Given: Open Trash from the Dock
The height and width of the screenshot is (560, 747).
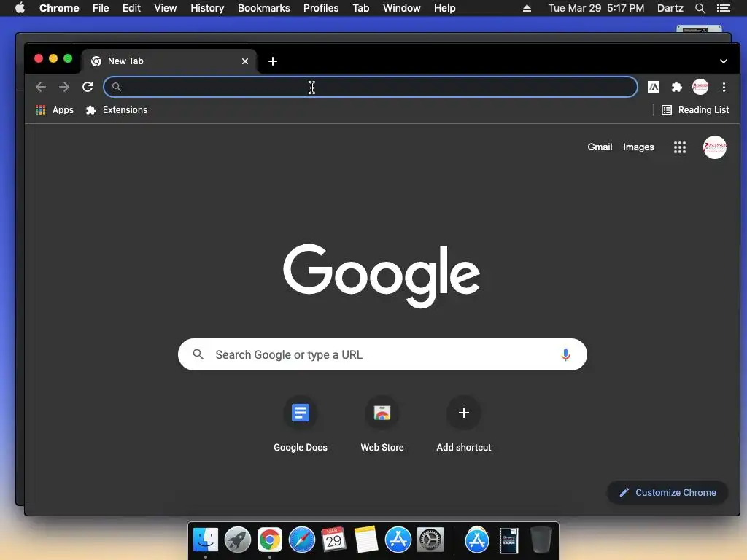Looking at the screenshot, I should (x=541, y=540).
